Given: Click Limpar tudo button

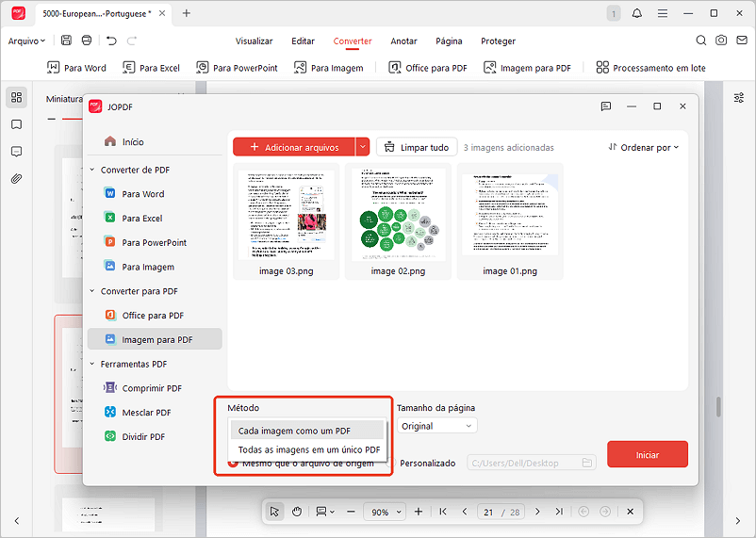Looking at the screenshot, I should (x=417, y=148).
